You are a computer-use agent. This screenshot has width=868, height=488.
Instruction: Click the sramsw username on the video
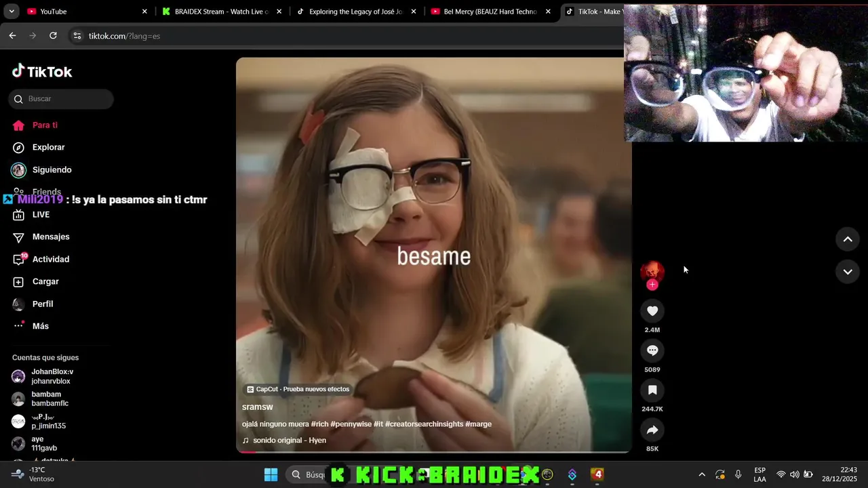pyautogui.click(x=257, y=407)
